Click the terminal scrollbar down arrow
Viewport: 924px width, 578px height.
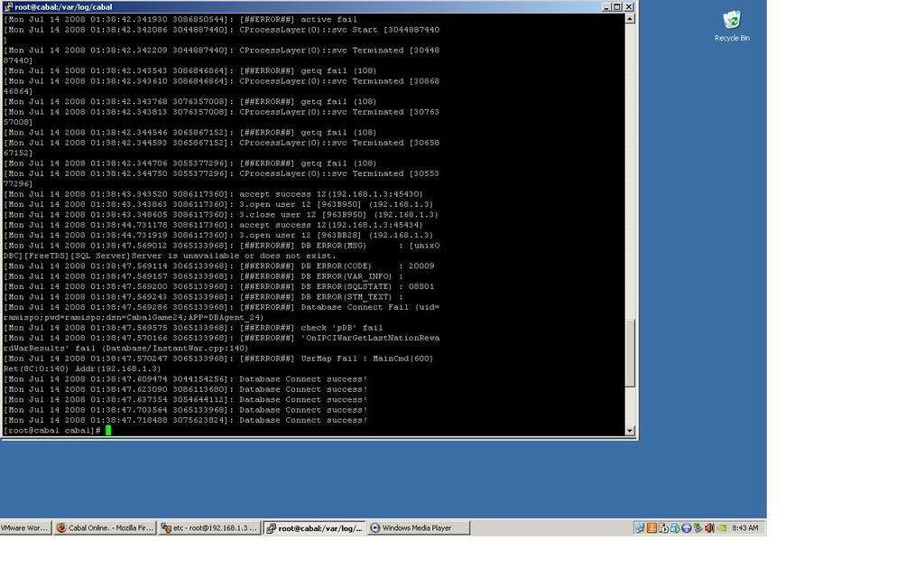(630, 431)
